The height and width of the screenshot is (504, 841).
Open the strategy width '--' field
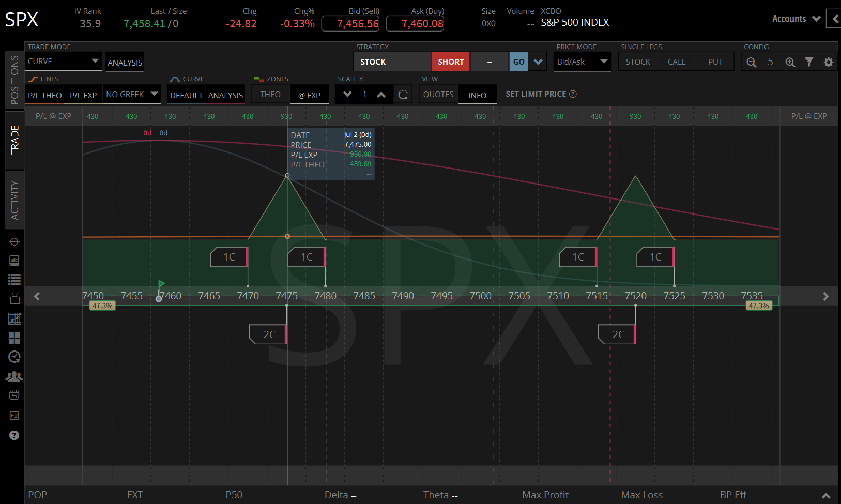pyautogui.click(x=490, y=62)
